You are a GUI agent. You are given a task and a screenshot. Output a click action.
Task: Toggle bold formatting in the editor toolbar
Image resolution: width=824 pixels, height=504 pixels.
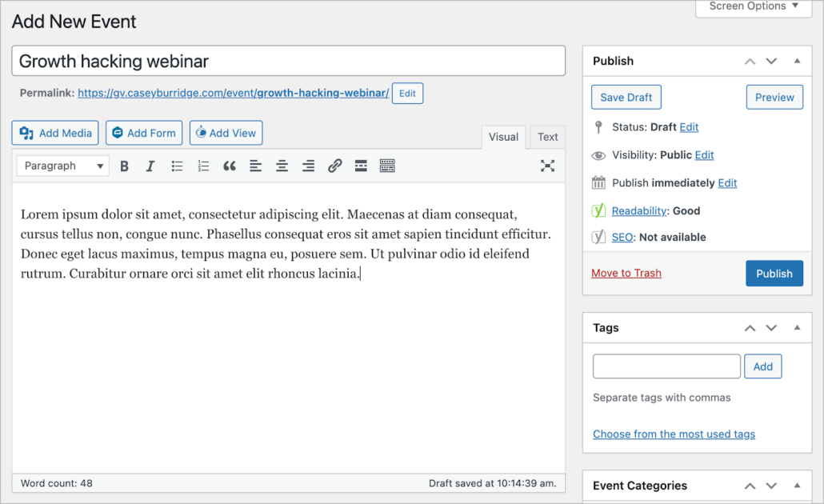[124, 166]
